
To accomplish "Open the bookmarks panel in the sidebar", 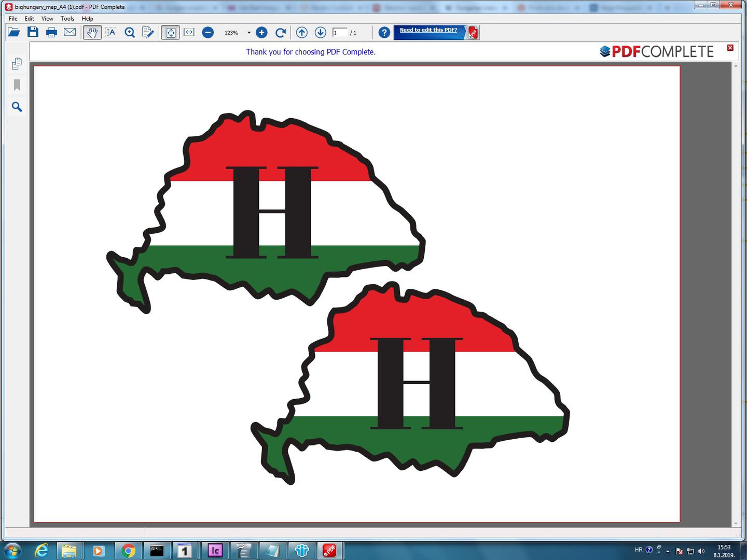I will coord(17,85).
